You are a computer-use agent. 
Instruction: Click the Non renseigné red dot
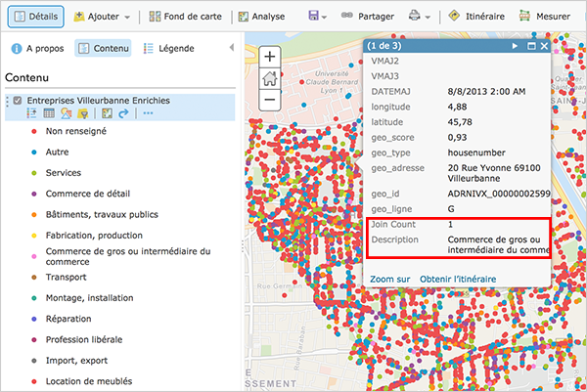[34, 131]
